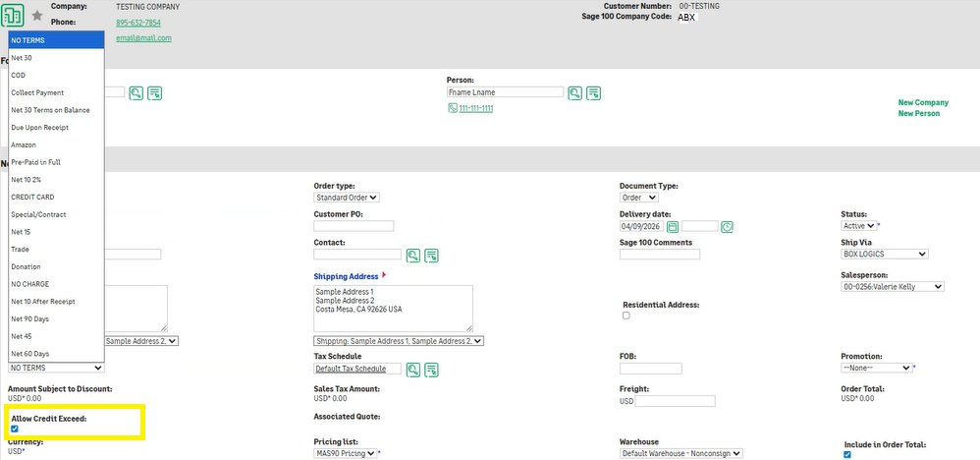Open the Delivery date calendar picker
The image size is (980, 460).
tap(673, 226)
